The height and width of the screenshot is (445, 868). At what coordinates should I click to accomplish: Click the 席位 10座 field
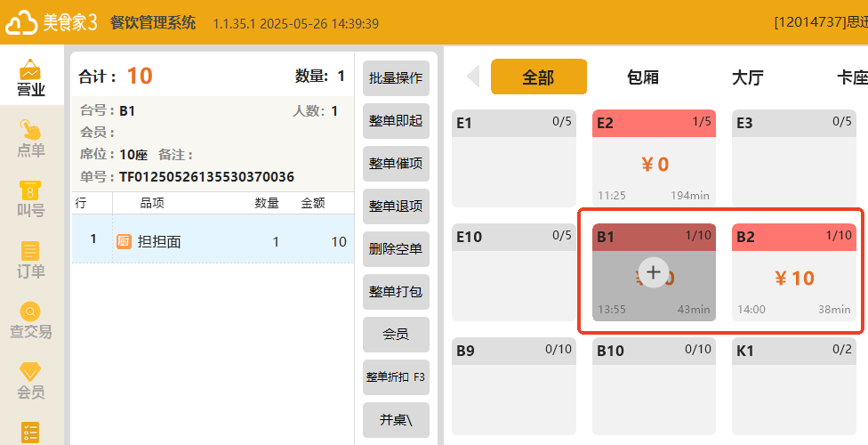(114, 155)
